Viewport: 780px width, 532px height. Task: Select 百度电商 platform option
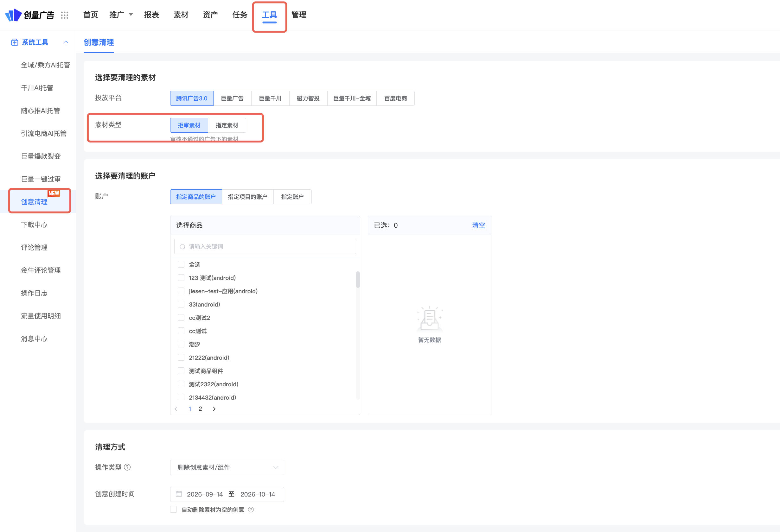(x=395, y=98)
